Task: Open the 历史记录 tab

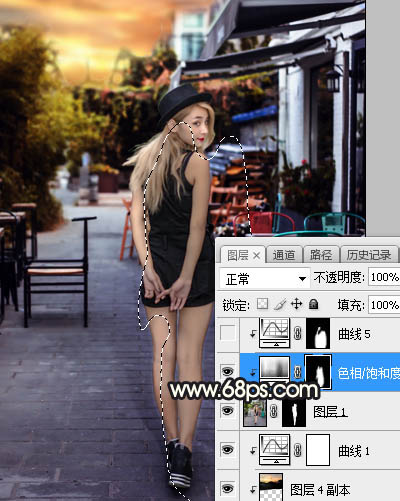Action: click(x=369, y=255)
